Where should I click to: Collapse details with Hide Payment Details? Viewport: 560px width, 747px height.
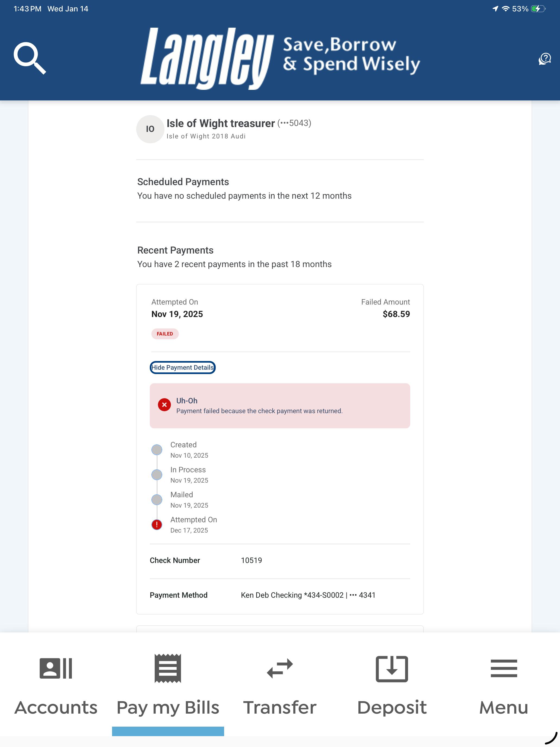[x=183, y=368]
